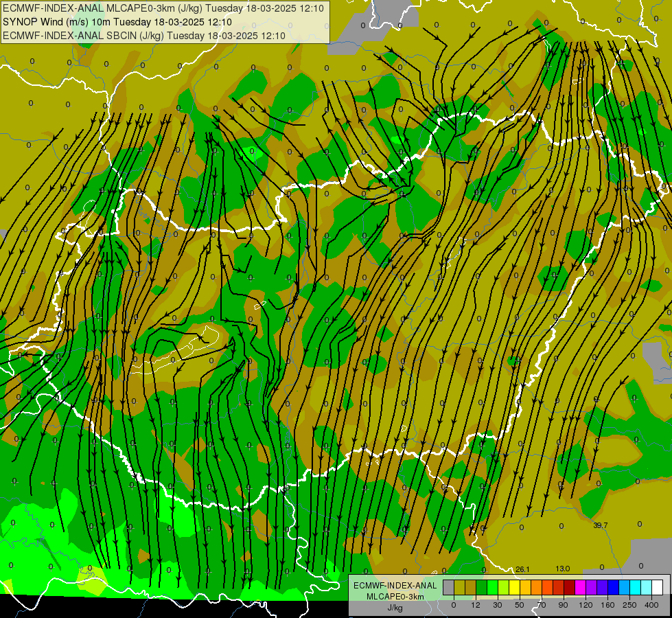
Task: Click the legend scale value '250'
Action: coord(629,605)
